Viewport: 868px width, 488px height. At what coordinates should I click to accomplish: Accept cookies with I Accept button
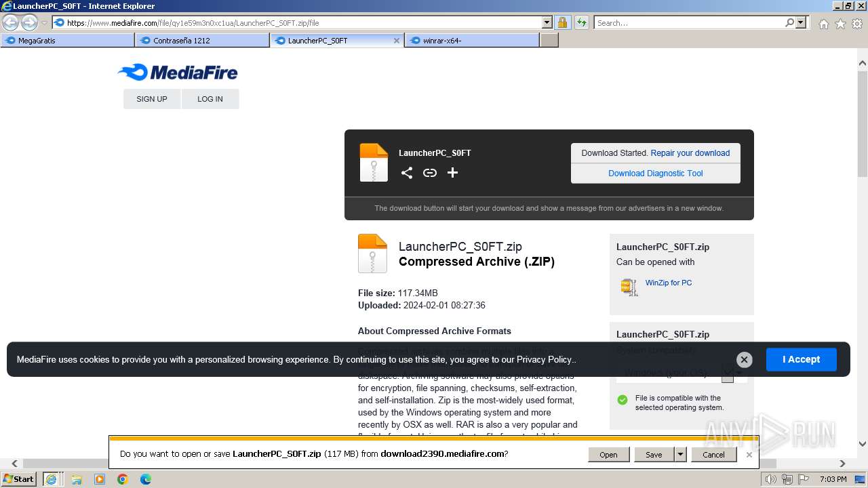click(802, 359)
